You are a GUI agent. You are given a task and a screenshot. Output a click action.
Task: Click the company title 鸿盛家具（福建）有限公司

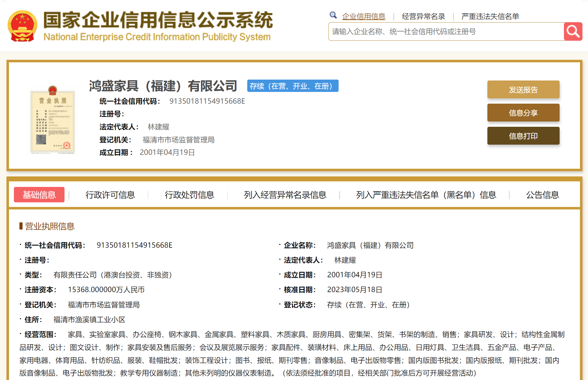pyautogui.click(x=163, y=86)
